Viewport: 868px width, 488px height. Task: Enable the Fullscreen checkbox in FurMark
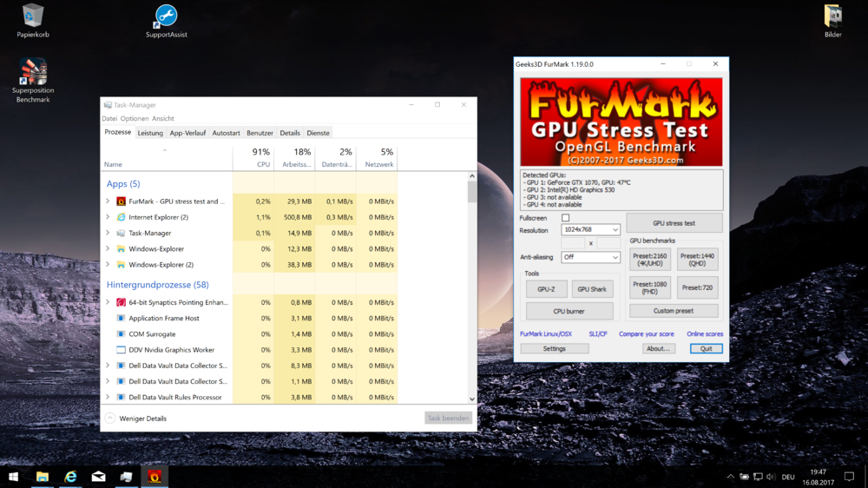click(565, 218)
